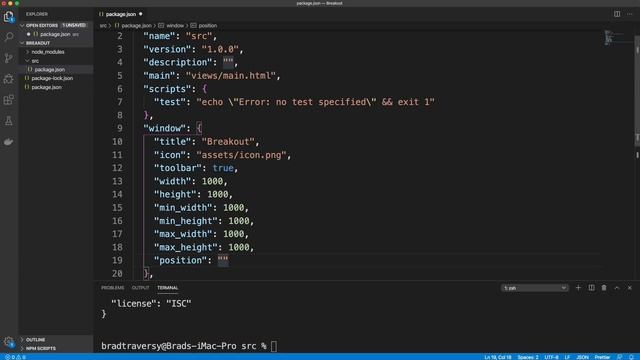Collapse the Open Editors section

click(22, 25)
